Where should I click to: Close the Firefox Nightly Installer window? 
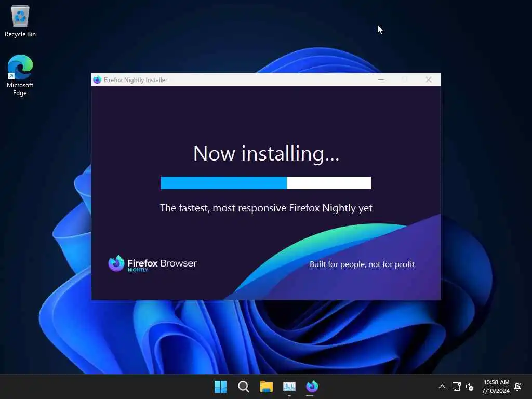[429, 79]
